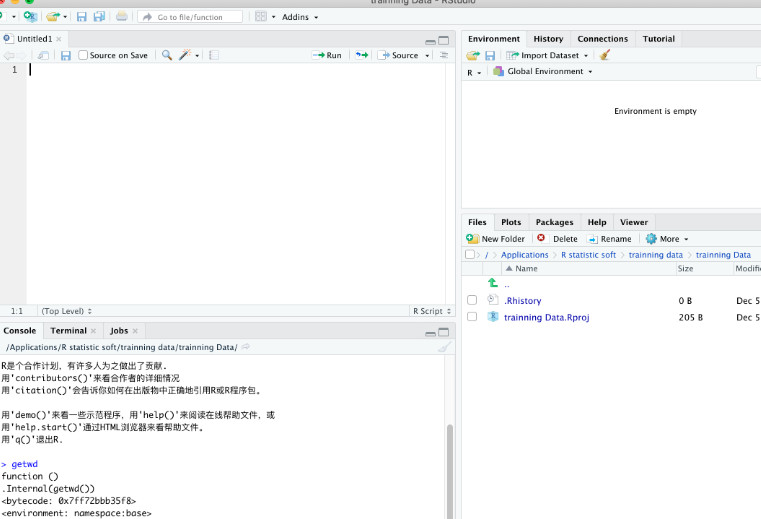View current working directory arrow icon in console

pos(246,347)
